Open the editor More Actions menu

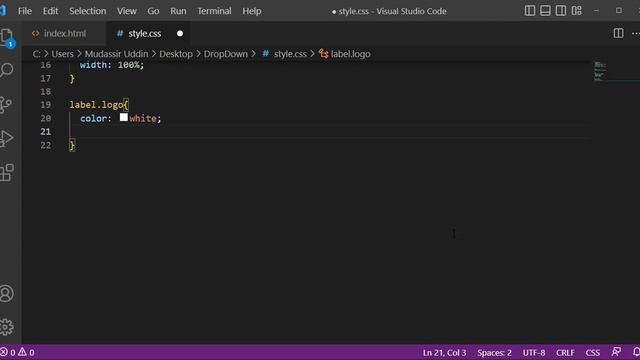click(636, 33)
